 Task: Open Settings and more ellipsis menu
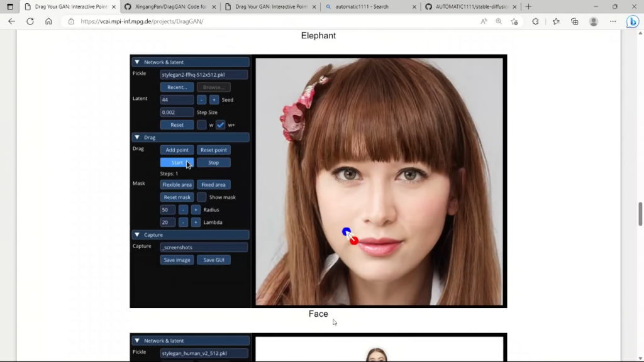613,21
